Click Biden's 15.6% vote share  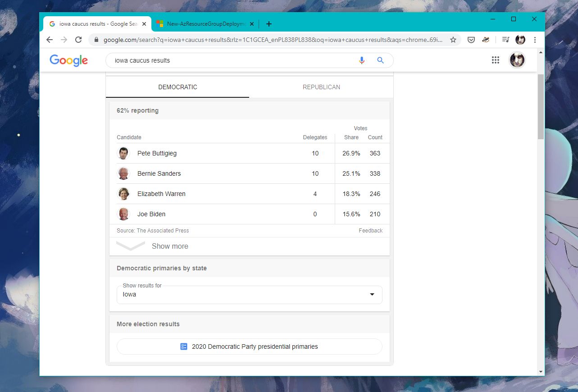[351, 214]
